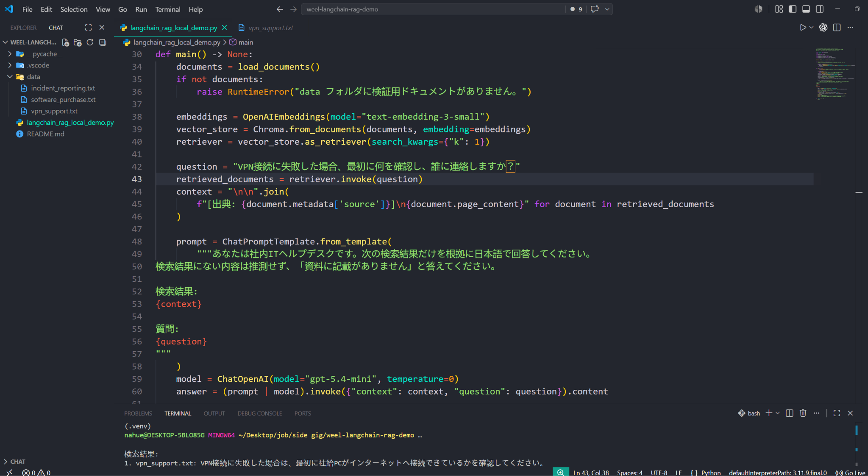
Task: Close the terminal panel
Action: (x=850, y=413)
